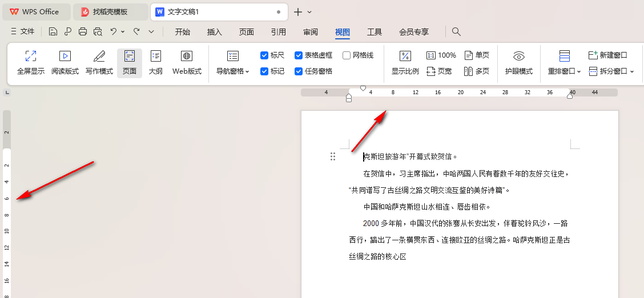Select the 文字文稿1 document tab

[219, 12]
